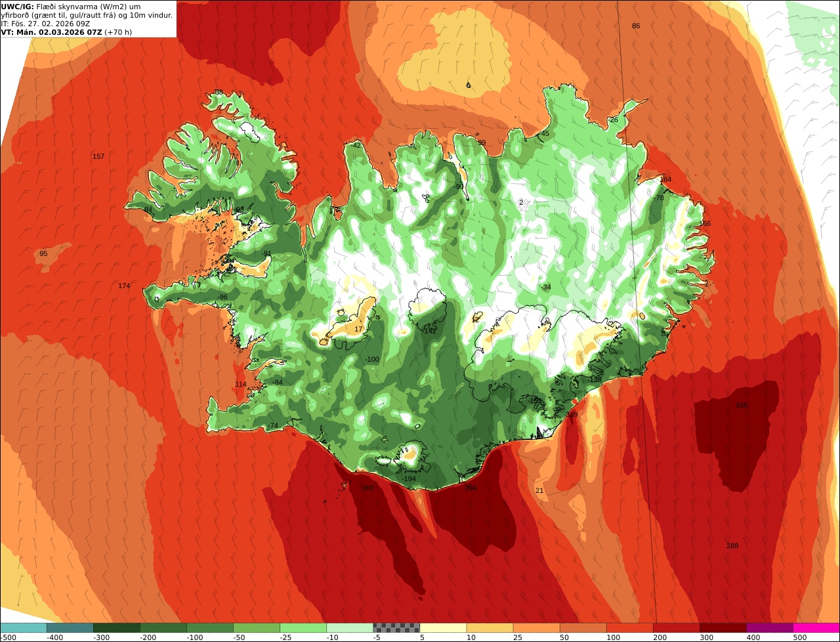Viewport: 840px width, 642px height.
Task: Pick the -25 to -10 light green legend swatch
Action: (x=303, y=628)
